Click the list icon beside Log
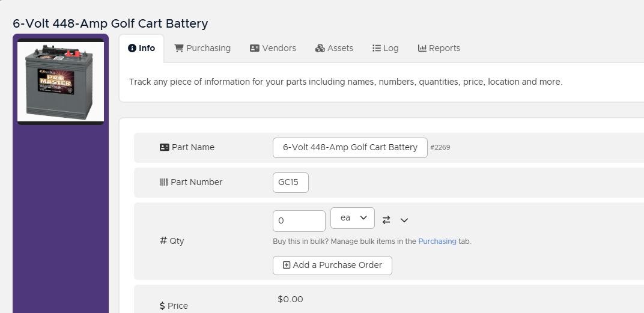This screenshot has width=644, height=313. coord(377,48)
